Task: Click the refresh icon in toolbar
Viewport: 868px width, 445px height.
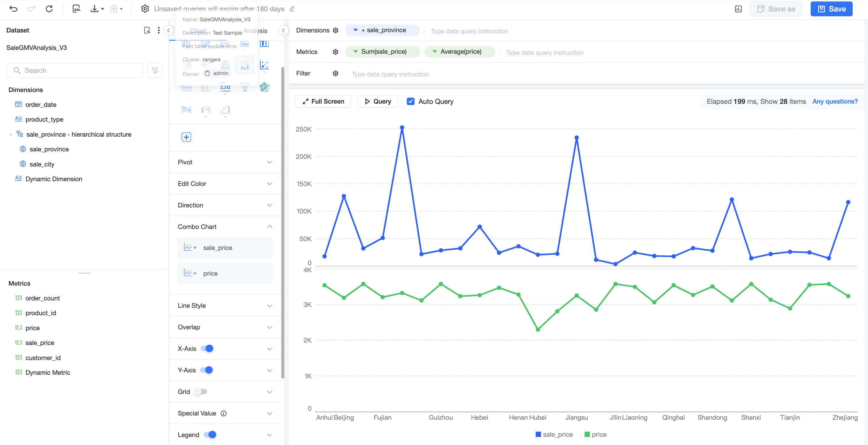Action: pyautogui.click(x=49, y=9)
